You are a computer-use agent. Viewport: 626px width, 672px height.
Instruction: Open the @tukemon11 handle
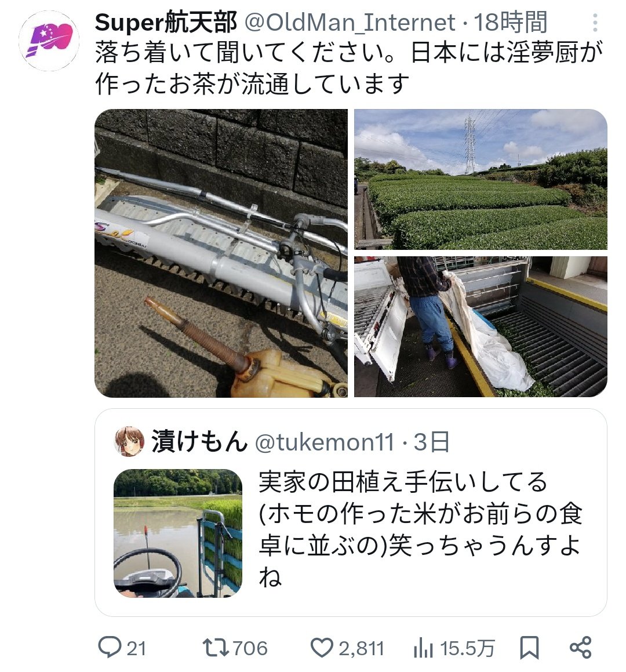coord(325,442)
